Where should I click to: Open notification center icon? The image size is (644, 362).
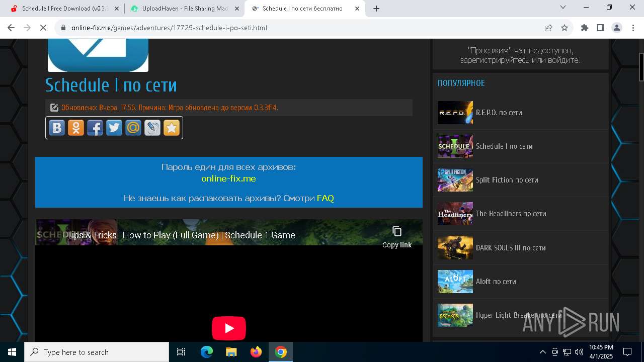click(x=627, y=352)
